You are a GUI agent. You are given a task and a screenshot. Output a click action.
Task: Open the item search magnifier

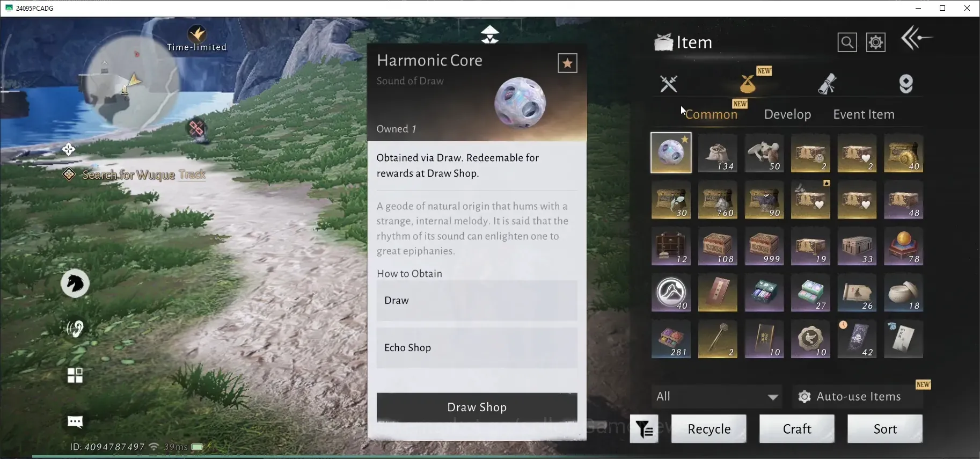click(847, 42)
